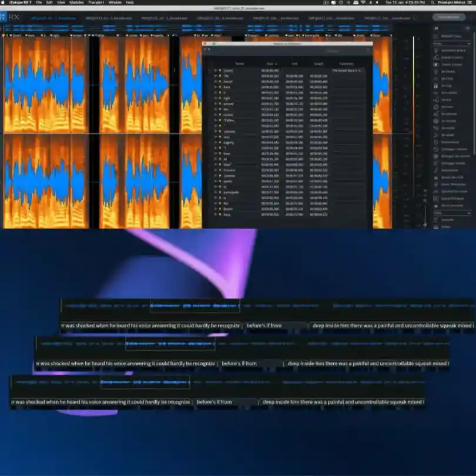
Task: Open the De-clip module
Action: pyautogui.click(x=452, y=85)
